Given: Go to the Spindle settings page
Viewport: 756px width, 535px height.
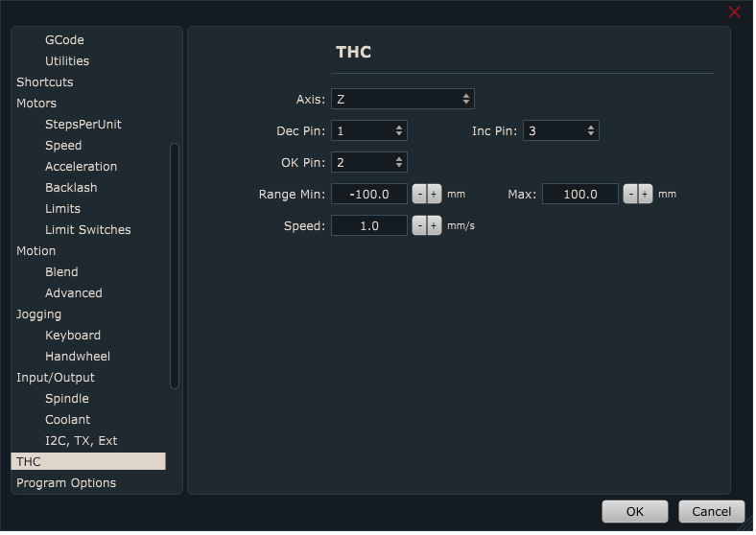Looking at the screenshot, I should coord(66,399).
